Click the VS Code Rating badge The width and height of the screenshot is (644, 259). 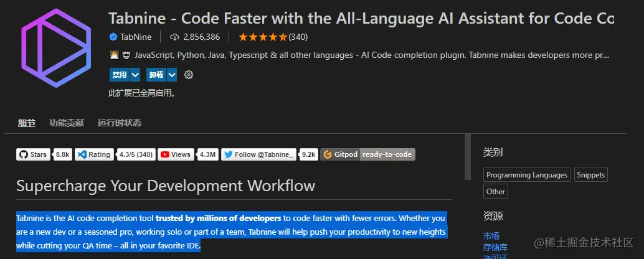(x=115, y=154)
